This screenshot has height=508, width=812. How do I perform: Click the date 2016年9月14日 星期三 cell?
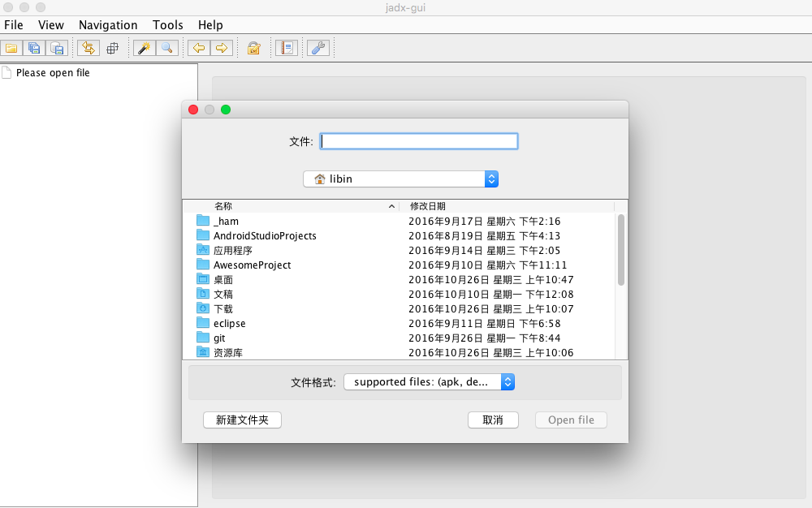484,251
